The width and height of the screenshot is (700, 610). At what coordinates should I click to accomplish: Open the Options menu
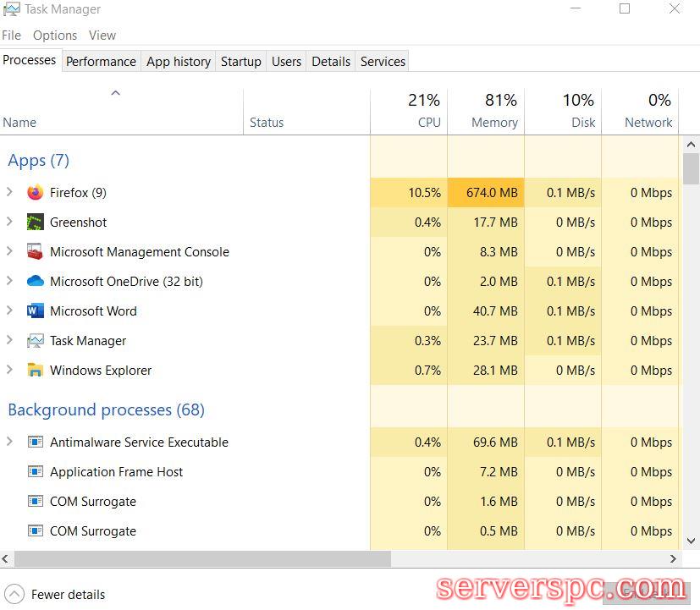point(55,36)
